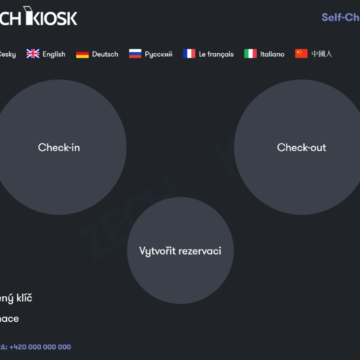Screen dimensions: 360x360
Task: Open the Check-out circle button
Action: [301, 147]
